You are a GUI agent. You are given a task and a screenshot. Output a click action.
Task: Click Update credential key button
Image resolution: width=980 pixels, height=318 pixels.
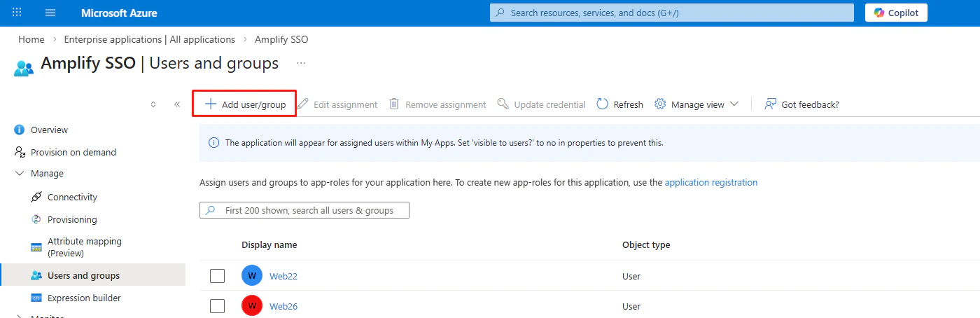541,104
